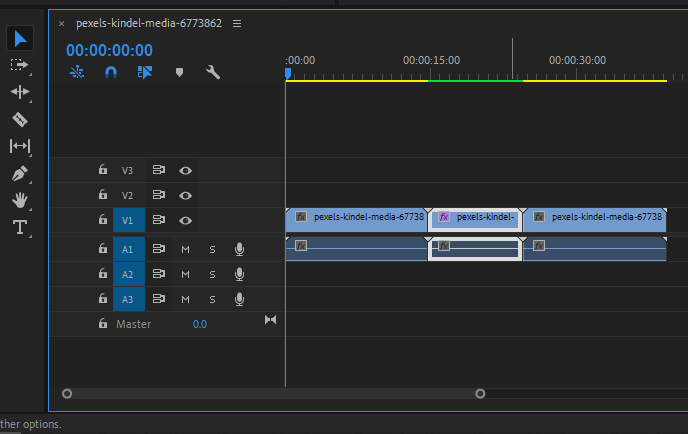Select the Hand tool
The width and height of the screenshot is (688, 434).
(x=20, y=200)
